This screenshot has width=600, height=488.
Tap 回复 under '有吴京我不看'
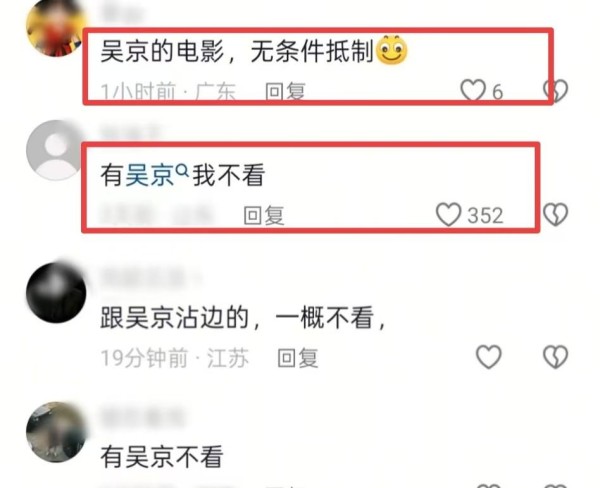tap(264, 215)
